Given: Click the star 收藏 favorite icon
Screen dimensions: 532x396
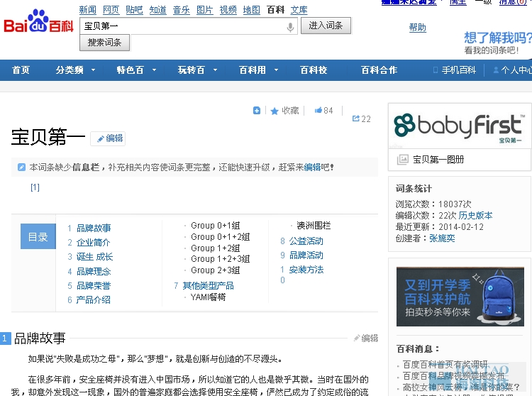Looking at the screenshot, I should [275, 111].
